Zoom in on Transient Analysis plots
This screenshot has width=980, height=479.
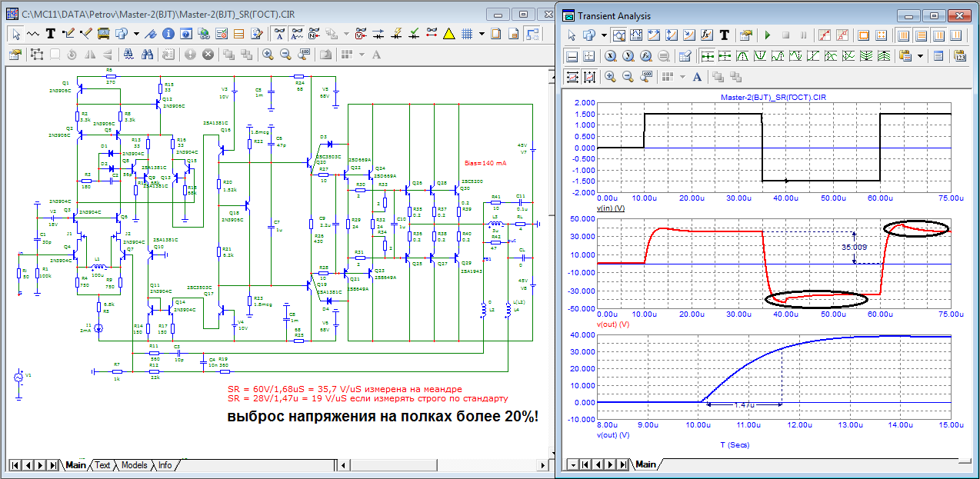(x=610, y=76)
